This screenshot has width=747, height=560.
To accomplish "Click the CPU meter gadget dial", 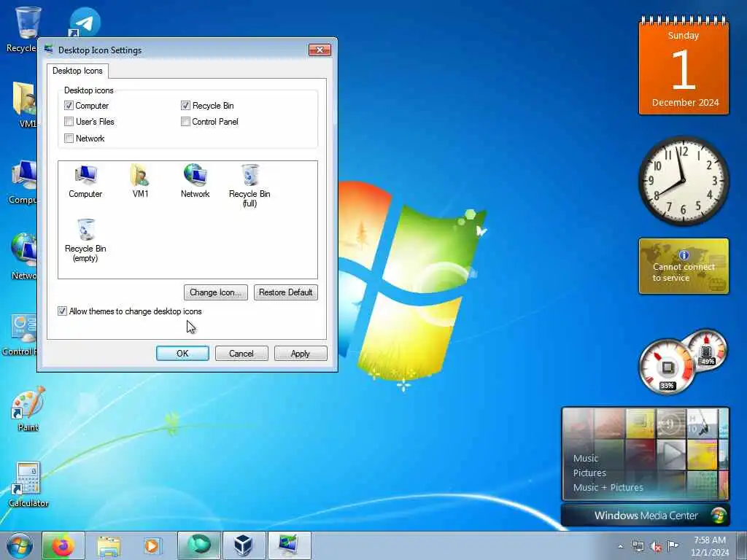I will tap(667, 367).
